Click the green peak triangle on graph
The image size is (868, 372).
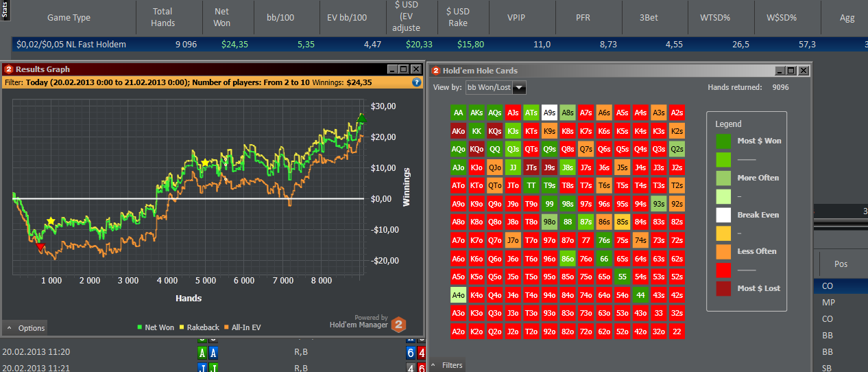361,118
